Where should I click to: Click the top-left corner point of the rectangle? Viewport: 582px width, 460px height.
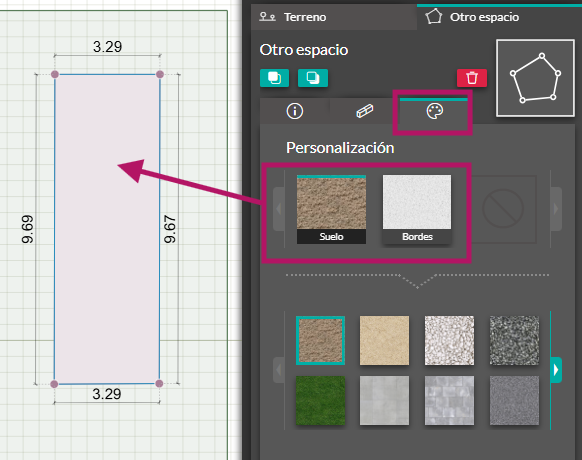pos(55,74)
